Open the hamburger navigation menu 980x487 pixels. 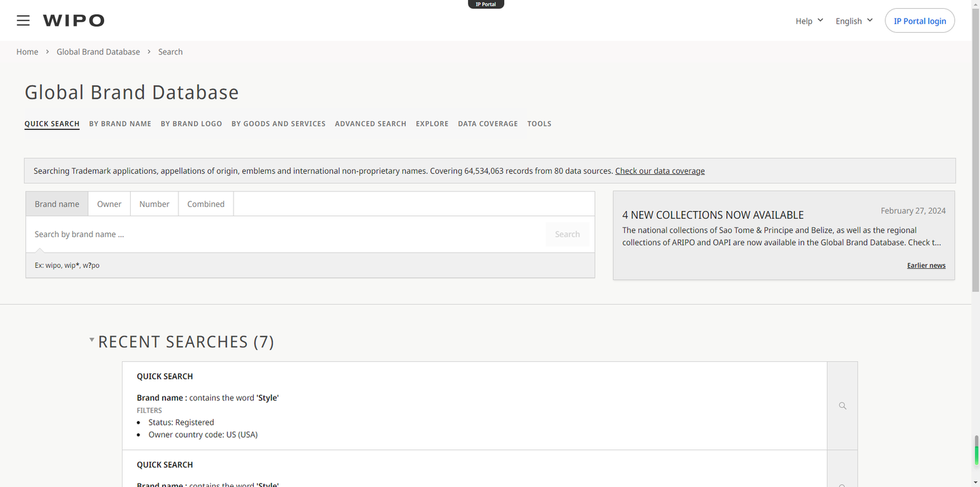click(x=23, y=20)
